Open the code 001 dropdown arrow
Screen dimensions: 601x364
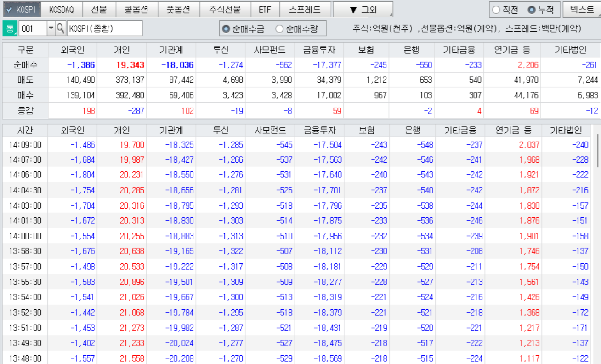[51, 28]
